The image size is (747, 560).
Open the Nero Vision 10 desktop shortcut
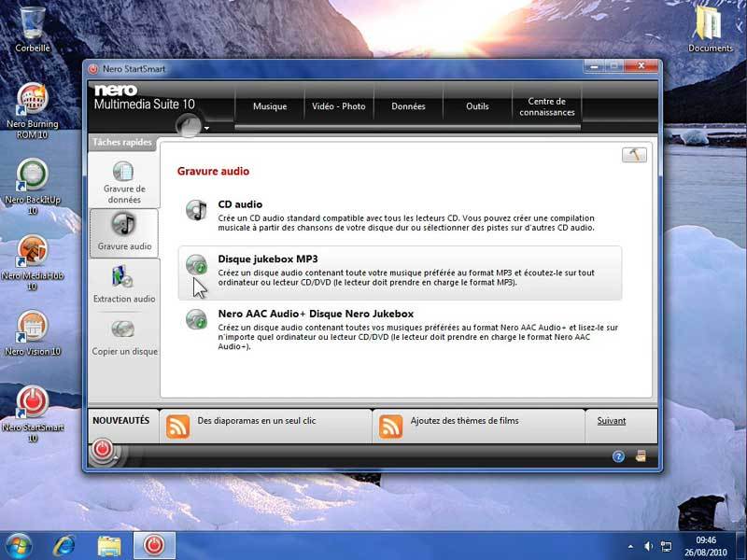(x=33, y=333)
